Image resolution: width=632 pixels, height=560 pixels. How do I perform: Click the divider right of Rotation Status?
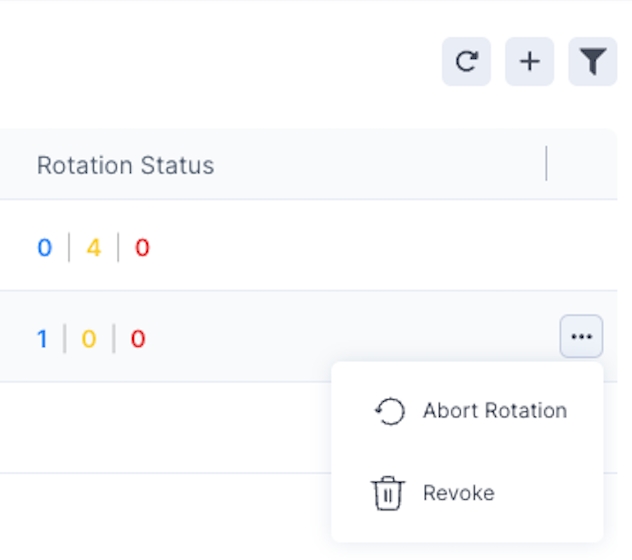(546, 164)
